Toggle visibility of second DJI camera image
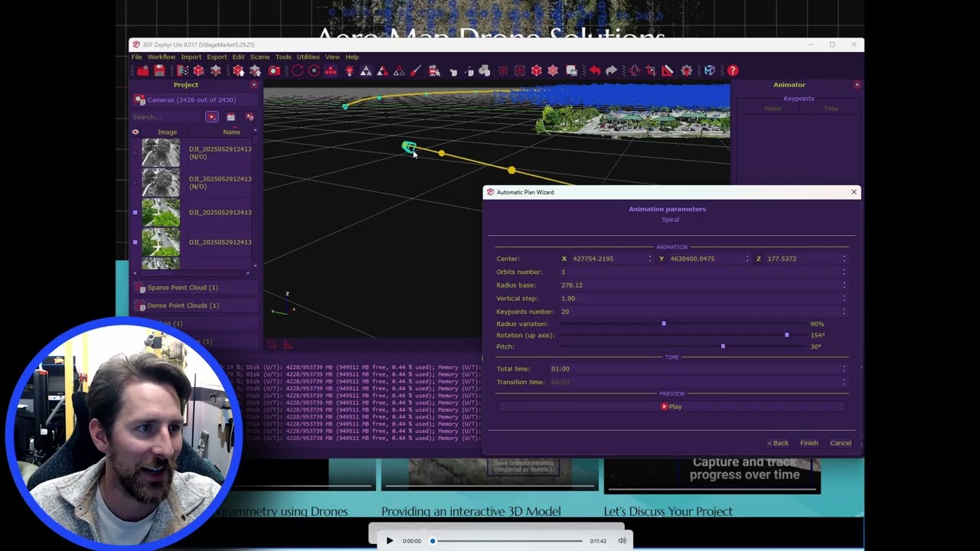This screenshot has width=980, height=551. pyautogui.click(x=136, y=182)
